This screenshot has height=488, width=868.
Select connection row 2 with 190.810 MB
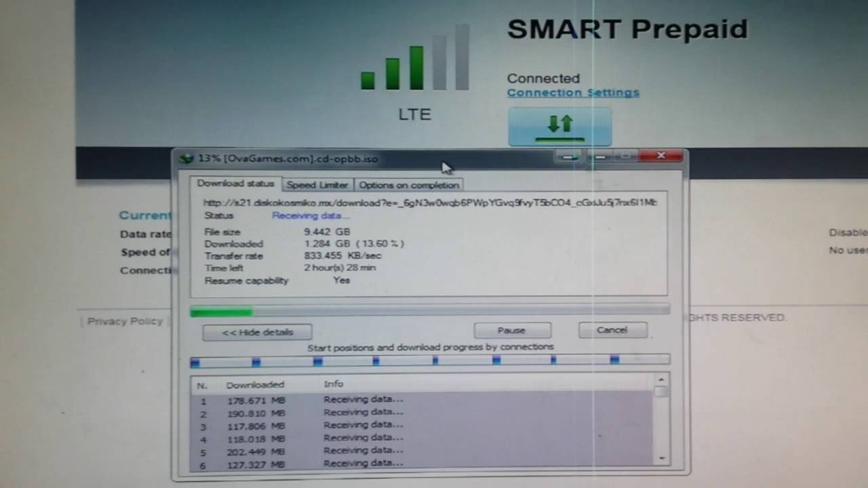click(422, 412)
